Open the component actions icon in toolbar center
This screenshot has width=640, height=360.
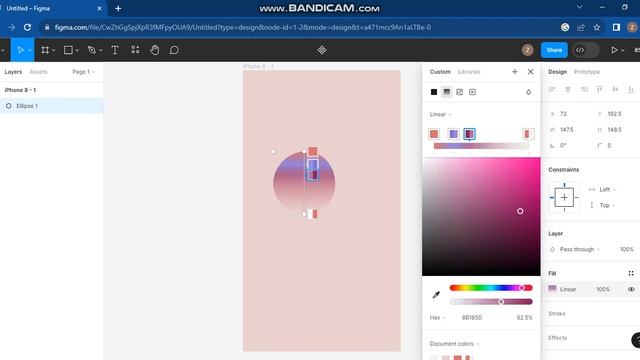322,50
